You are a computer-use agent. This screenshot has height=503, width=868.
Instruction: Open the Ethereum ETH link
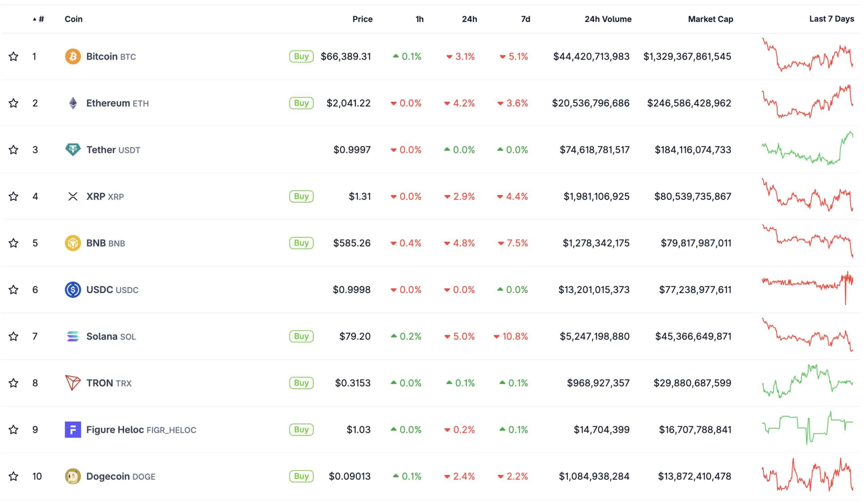click(117, 103)
